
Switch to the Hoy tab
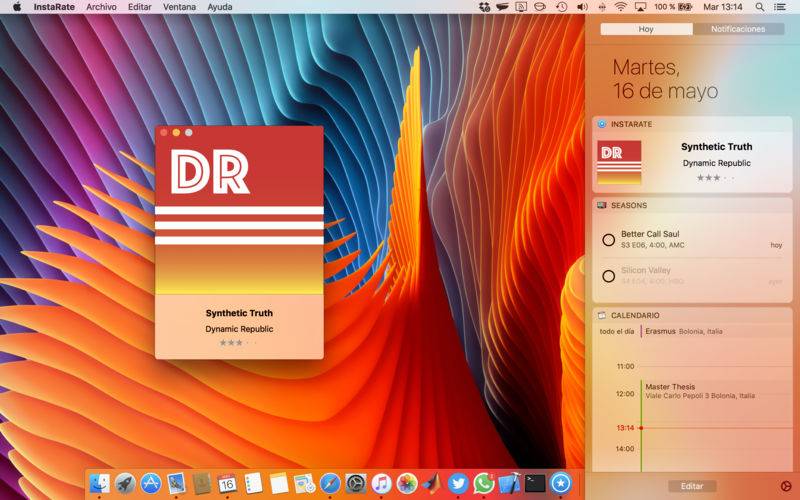tap(646, 29)
